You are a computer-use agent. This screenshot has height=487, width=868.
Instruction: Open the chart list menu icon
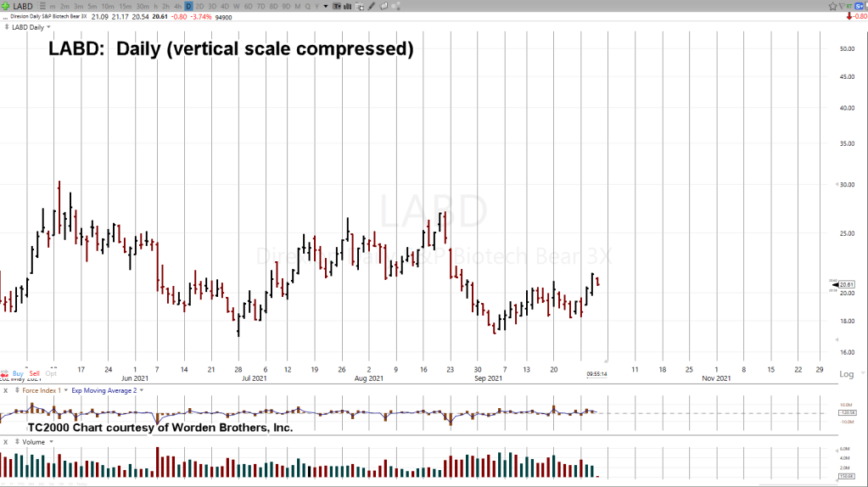pyautogui.click(x=42, y=6)
